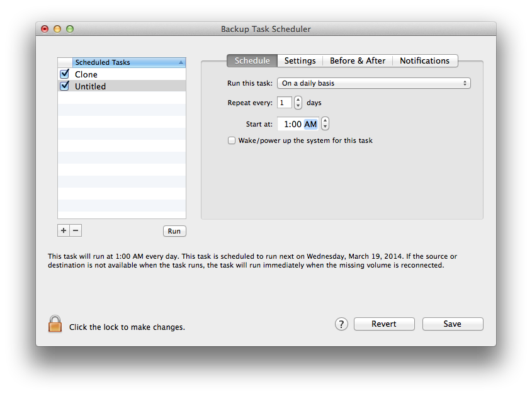Click the Run button
This screenshot has height=396, width=532.
tap(174, 231)
